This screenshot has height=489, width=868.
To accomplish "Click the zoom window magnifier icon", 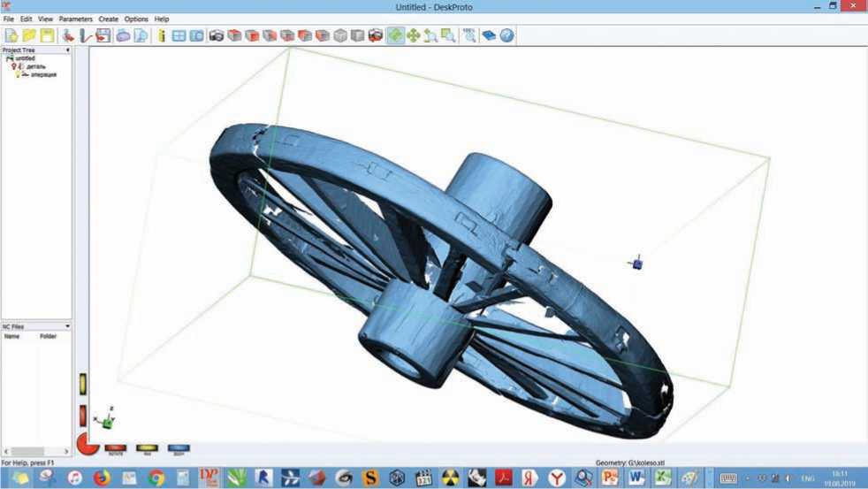I will coord(448,35).
